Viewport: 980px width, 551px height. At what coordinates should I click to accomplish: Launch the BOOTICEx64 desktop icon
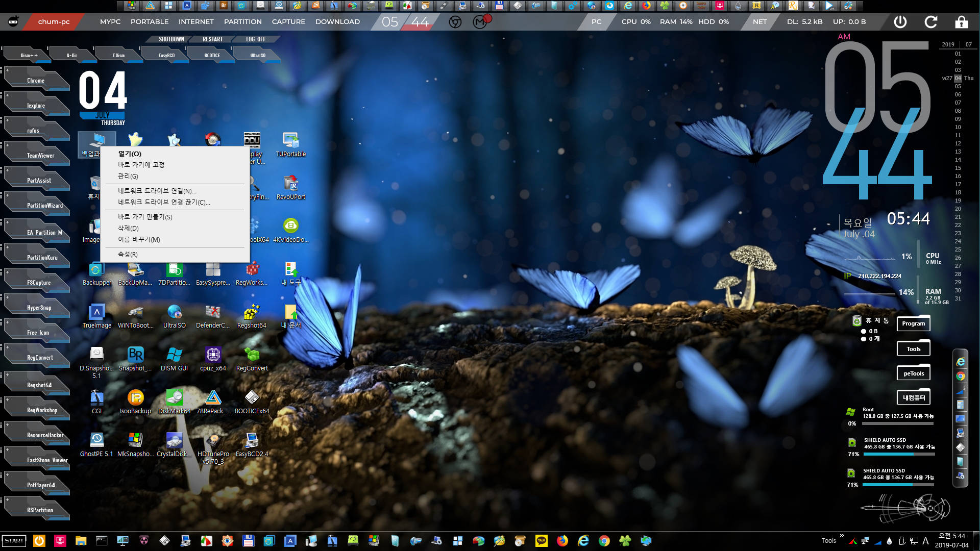[252, 402]
